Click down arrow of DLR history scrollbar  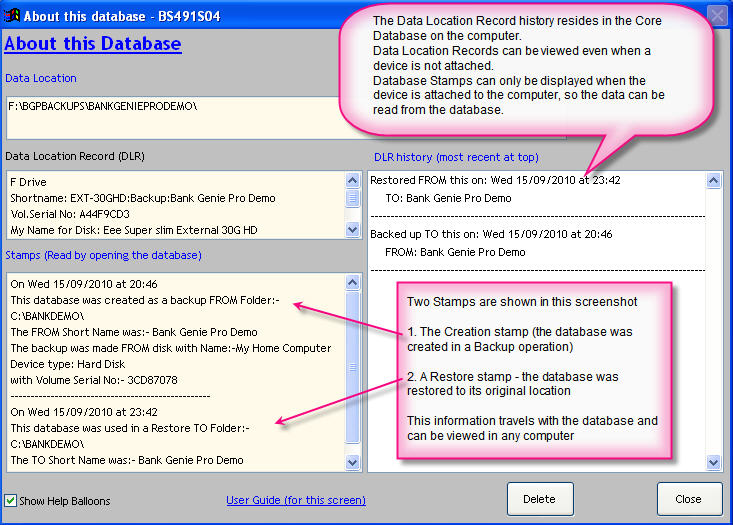click(713, 463)
